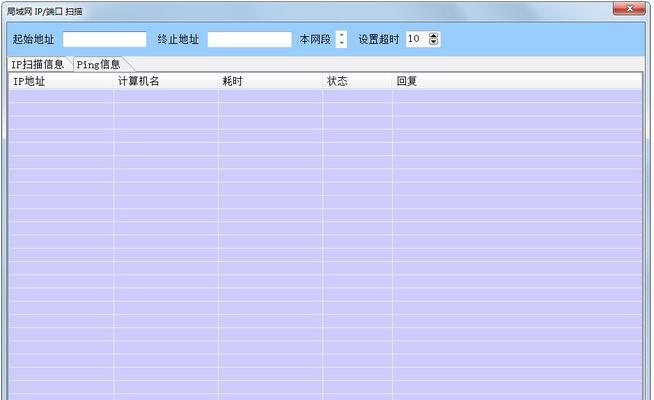Switch to the IP扫描信息 tab

coord(38,64)
